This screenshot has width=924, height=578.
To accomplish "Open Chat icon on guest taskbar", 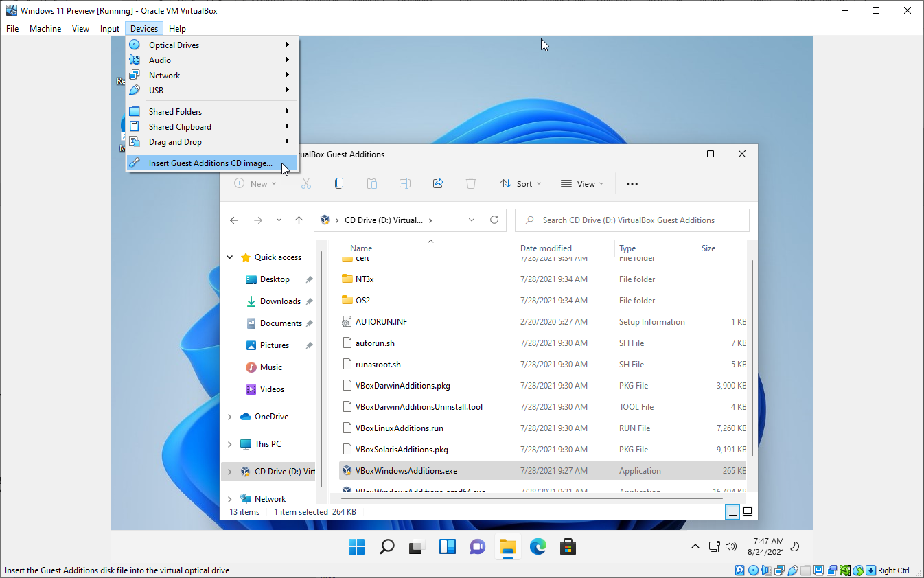I will (477, 546).
